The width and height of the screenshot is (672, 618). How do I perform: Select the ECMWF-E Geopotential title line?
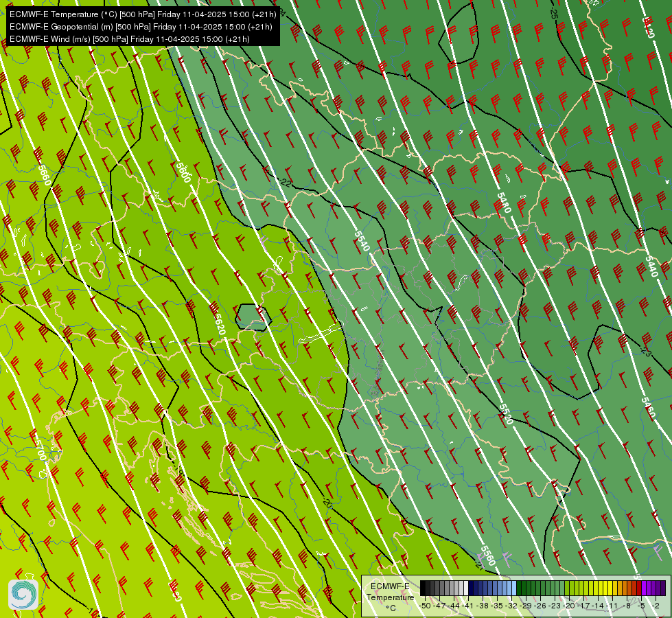coord(141,27)
